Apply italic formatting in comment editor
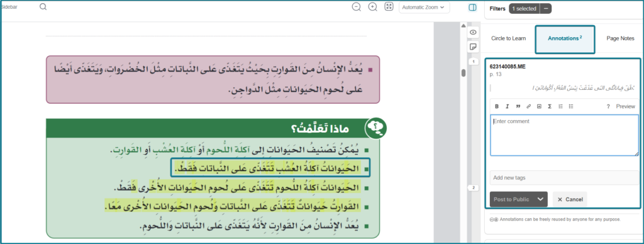 508,106
